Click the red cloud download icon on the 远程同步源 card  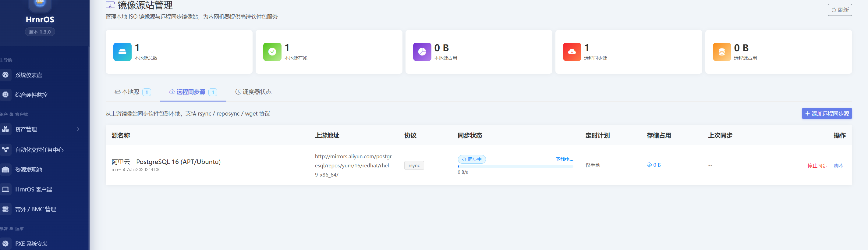[572, 52]
